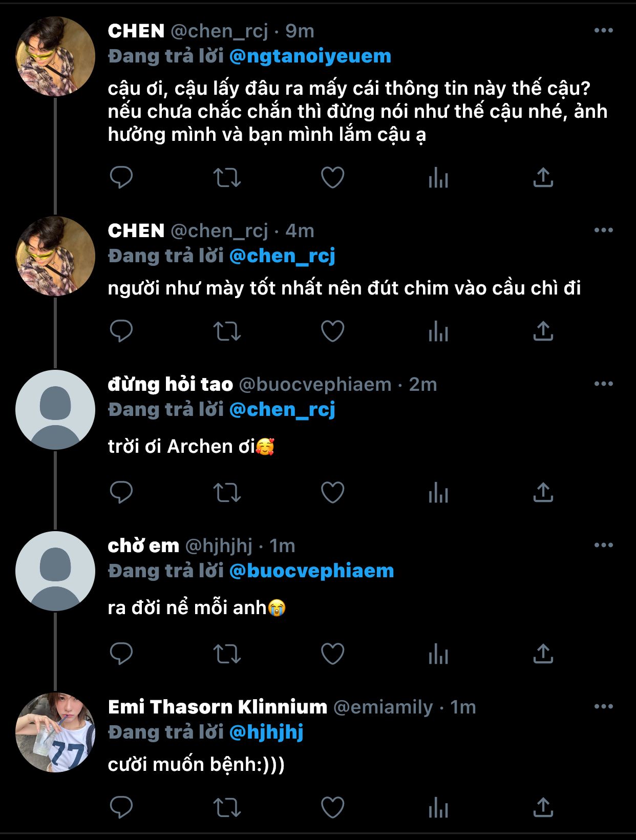Viewport: 636px width, 840px height.
Task: Share CHEN's 4m-old reply tweet
Action: [543, 331]
